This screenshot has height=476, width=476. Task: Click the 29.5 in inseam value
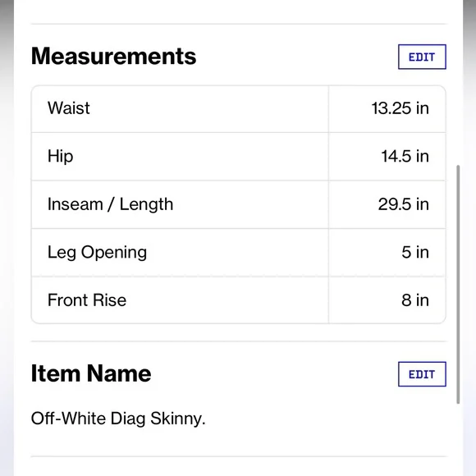point(404,204)
